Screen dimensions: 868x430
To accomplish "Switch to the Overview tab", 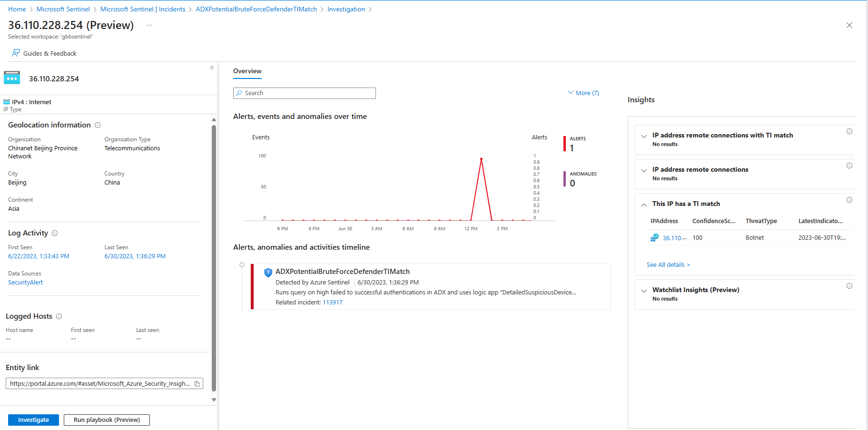I will (247, 71).
